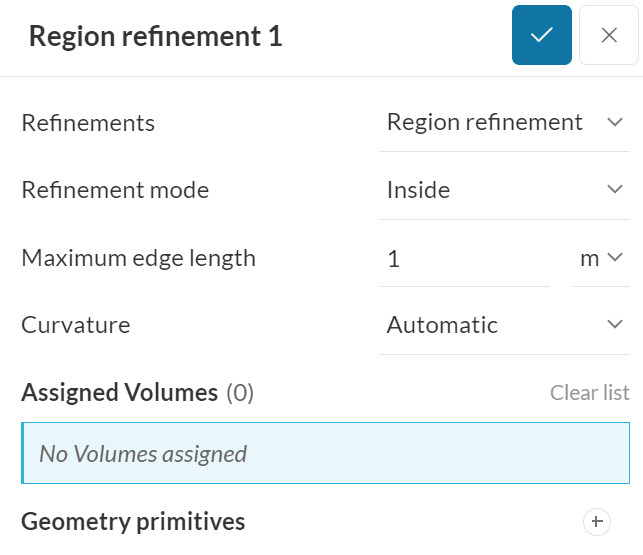Click the Clear list link
The height and width of the screenshot is (555, 643).
coord(589,393)
